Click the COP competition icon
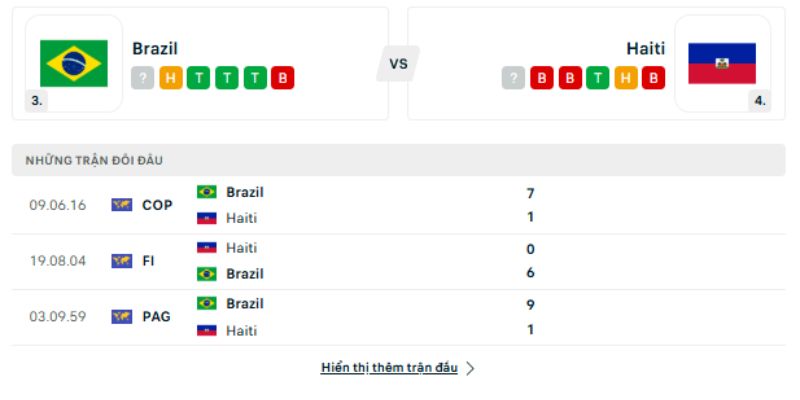This screenshot has height=400, width=800. click(x=122, y=205)
